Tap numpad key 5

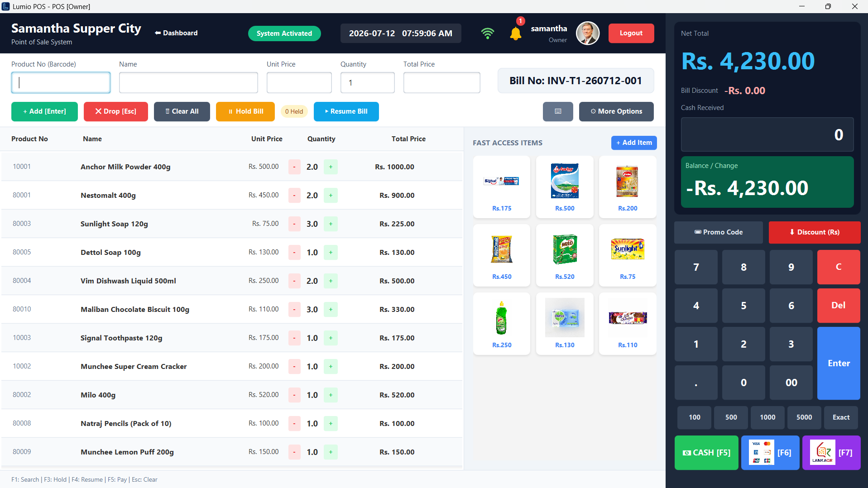[743, 306]
